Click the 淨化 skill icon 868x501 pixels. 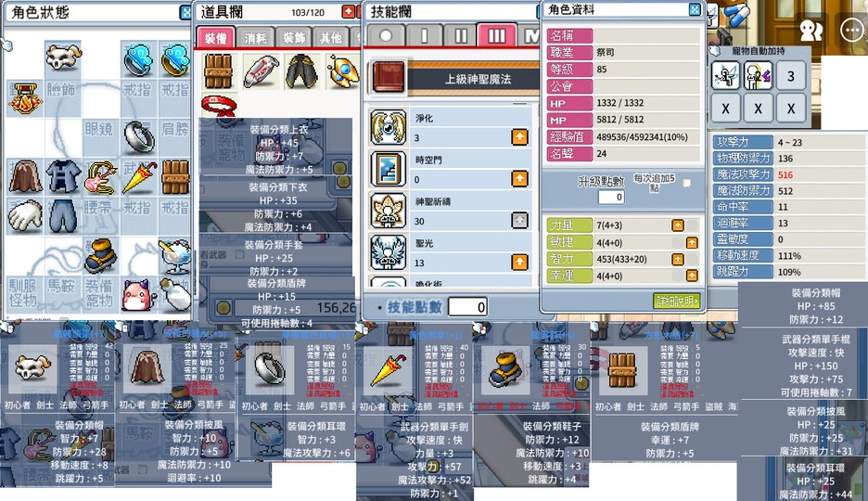[388, 127]
